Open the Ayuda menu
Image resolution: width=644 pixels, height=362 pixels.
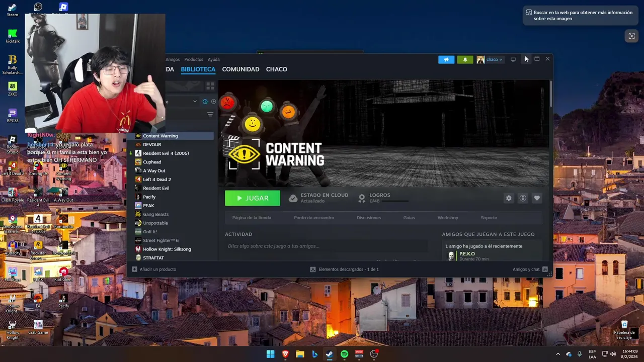[214, 59]
